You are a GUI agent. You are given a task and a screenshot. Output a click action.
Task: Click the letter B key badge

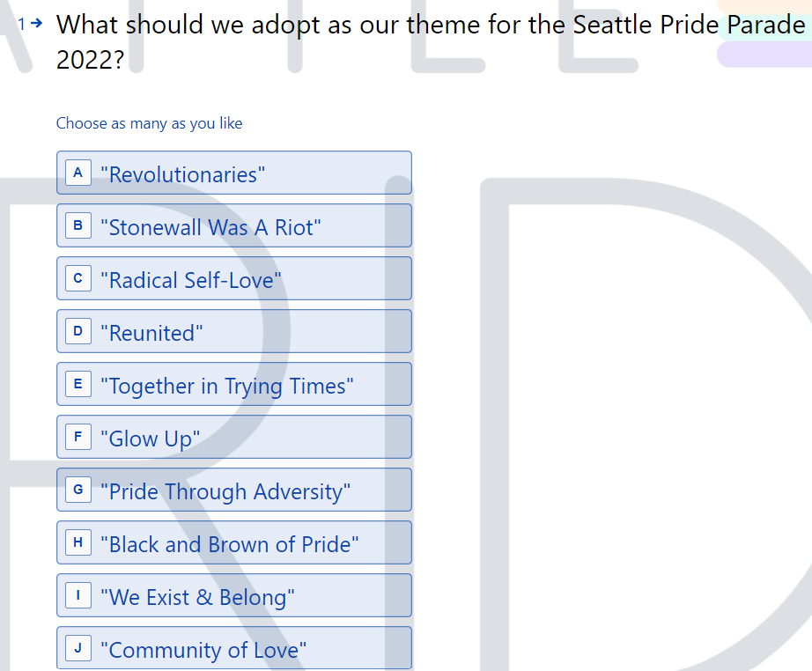[x=78, y=225]
